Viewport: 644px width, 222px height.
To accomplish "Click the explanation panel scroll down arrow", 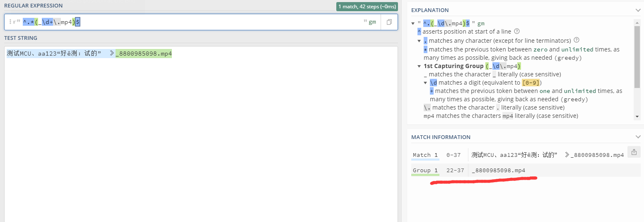I will (x=637, y=117).
